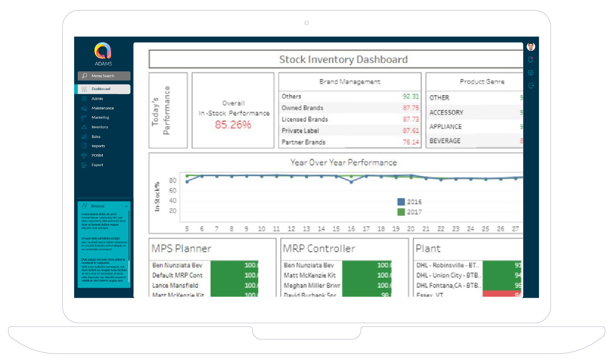Close the Related panel
Screen dimensions: 613x364
click(126, 206)
